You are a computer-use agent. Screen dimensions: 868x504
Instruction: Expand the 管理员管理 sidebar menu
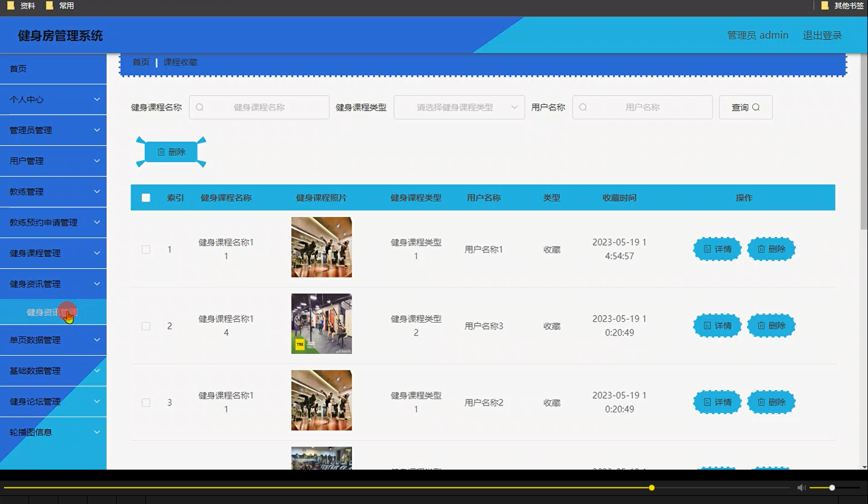pyautogui.click(x=53, y=130)
